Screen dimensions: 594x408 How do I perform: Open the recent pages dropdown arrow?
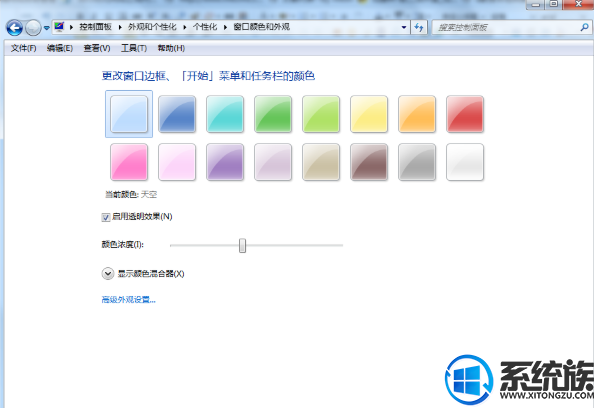pyautogui.click(x=47, y=28)
